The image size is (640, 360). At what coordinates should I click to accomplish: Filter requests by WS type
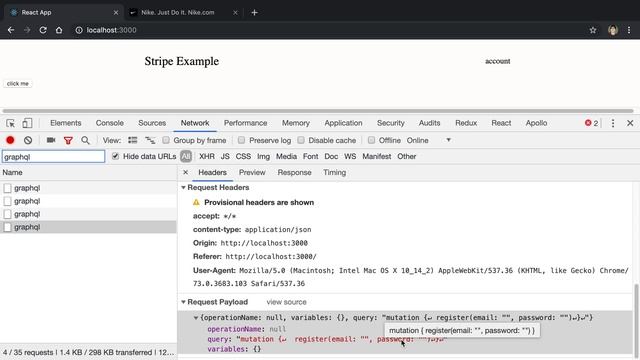tap(350, 156)
